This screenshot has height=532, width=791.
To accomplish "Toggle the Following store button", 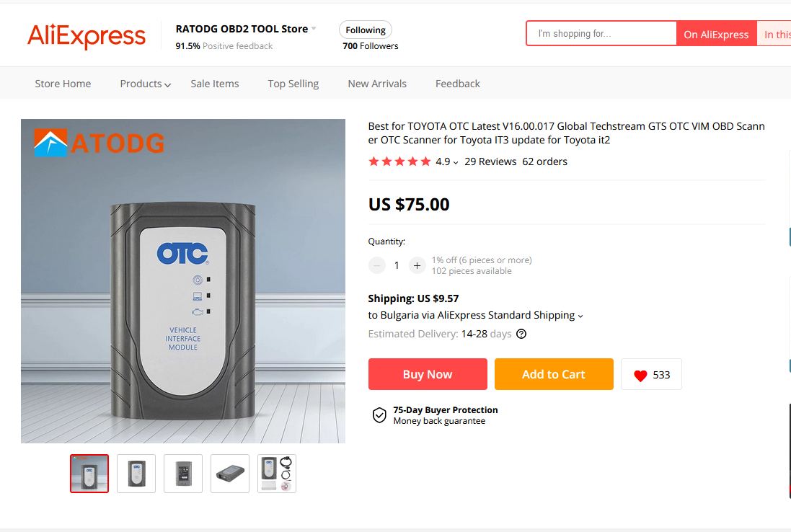I will 366,30.
